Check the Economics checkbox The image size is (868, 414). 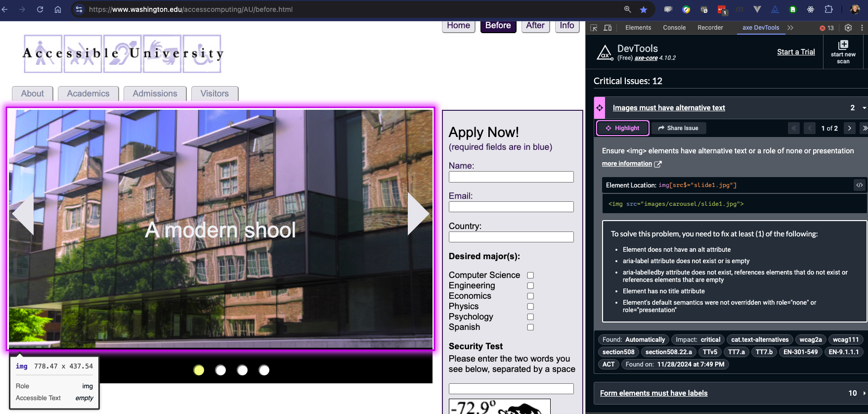pos(530,296)
